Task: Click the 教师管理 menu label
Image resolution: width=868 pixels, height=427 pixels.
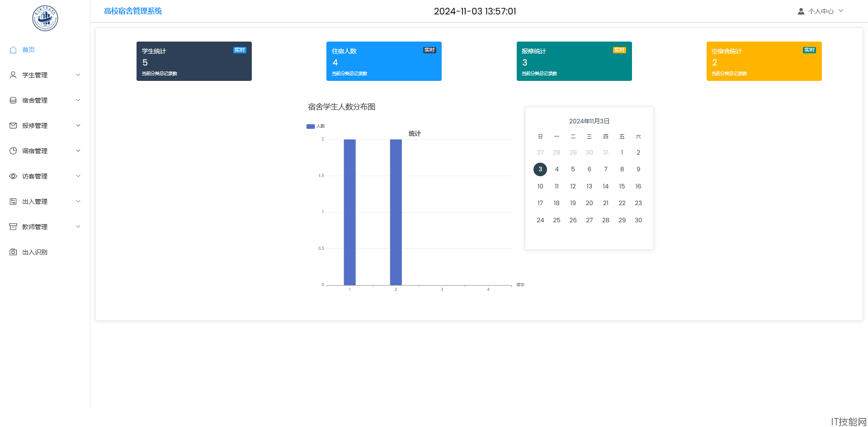Action: pos(35,227)
